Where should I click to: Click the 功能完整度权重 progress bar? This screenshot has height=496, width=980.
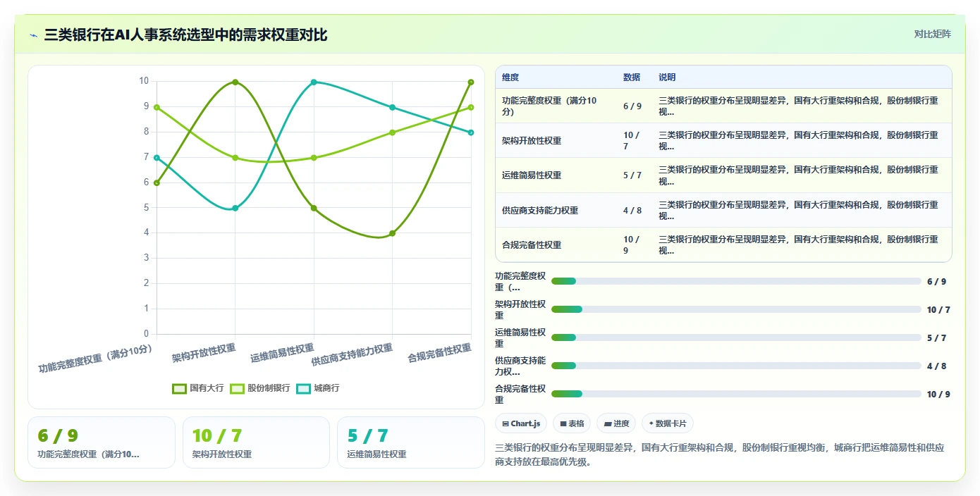click(x=736, y=281)
